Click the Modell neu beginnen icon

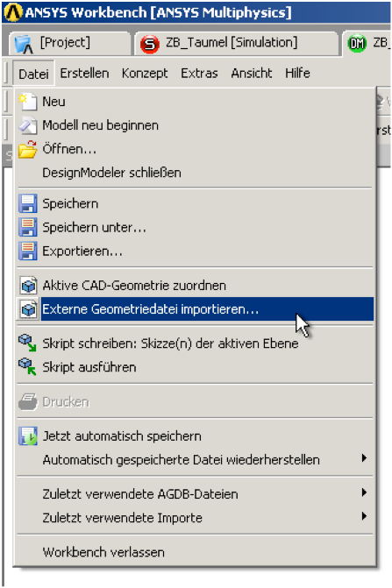[28, 125]
